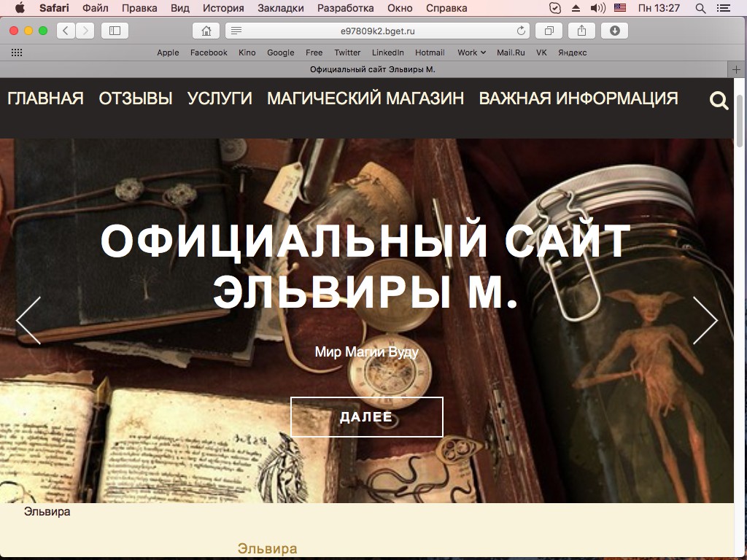The image size is (747, 560).
Task: Expand the Work bookmarks folder
Action: (x=472, y=52)
